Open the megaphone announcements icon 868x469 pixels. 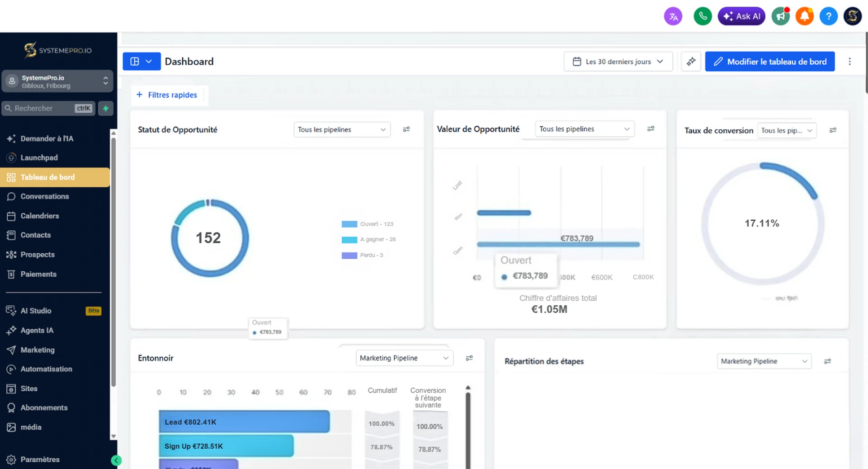click(x=781, y=16)
